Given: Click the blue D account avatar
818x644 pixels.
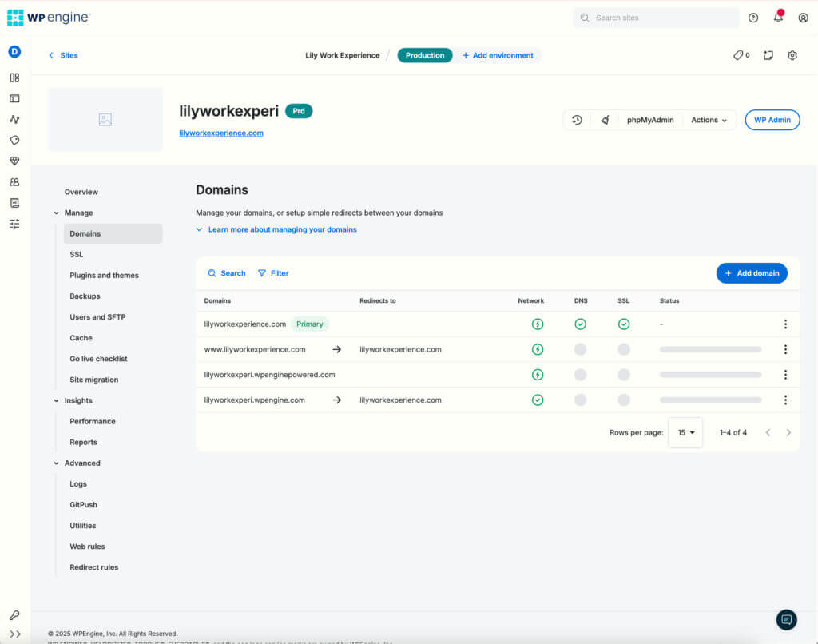Looking at the screenshot, I should pos(14,52).
